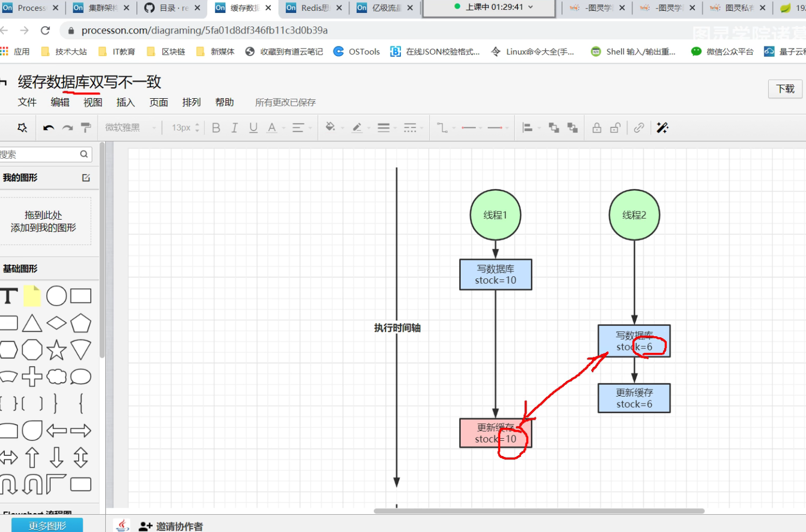The width and height of the screenshot is (806, 532).
Task: Open the 视图 menu
Action: point(93,102)
